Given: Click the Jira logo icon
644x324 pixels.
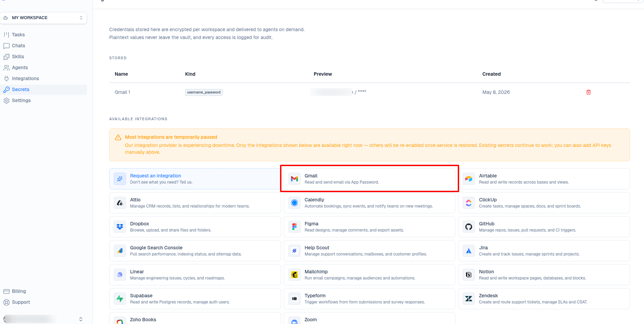Looking at the screenshot, I should click(469, 251).
